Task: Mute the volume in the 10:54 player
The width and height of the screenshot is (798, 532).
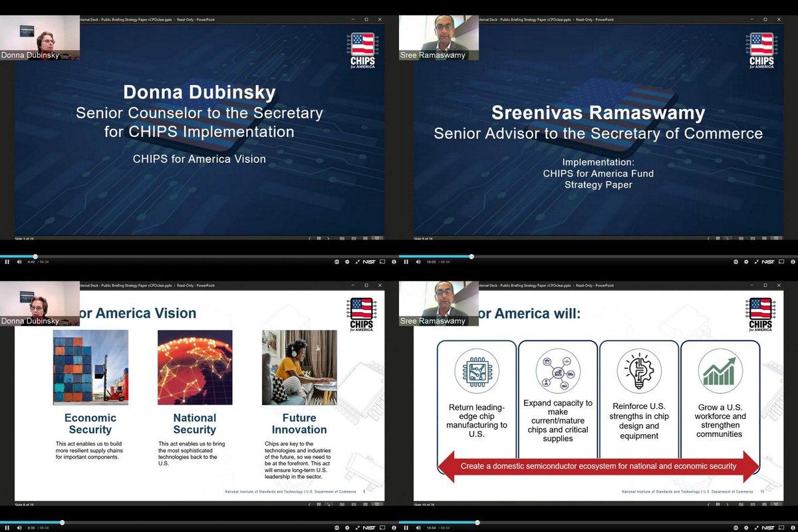Action: pos(418,528)
